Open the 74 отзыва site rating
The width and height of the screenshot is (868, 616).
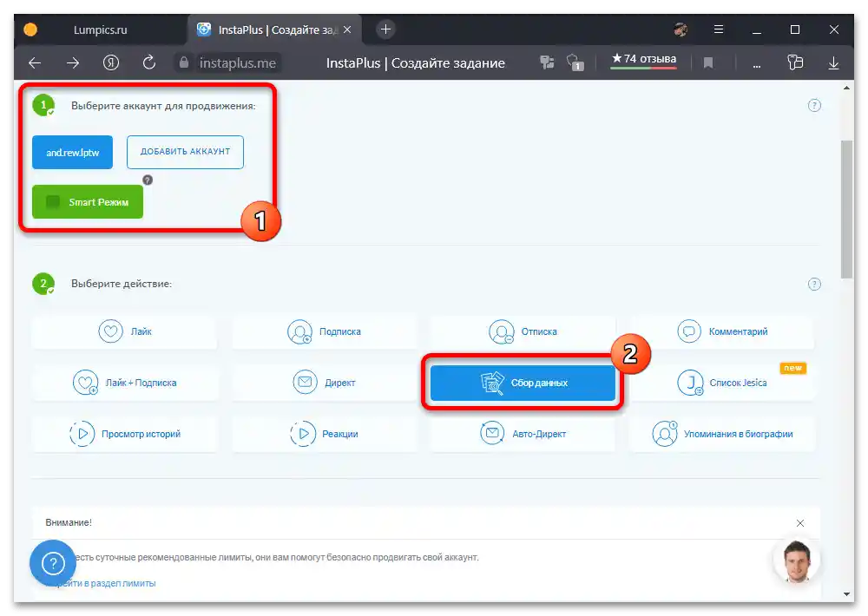tap(644, 59)
